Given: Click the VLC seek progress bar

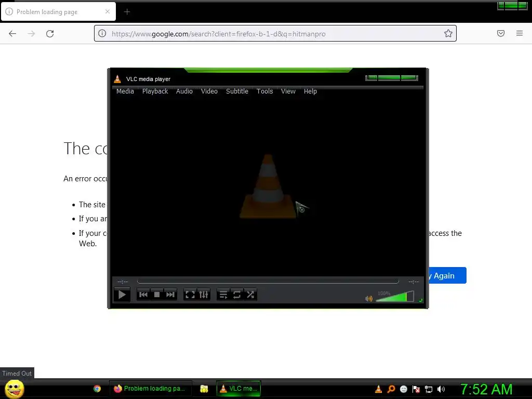Looking at the screenshot, I should 268,281.
